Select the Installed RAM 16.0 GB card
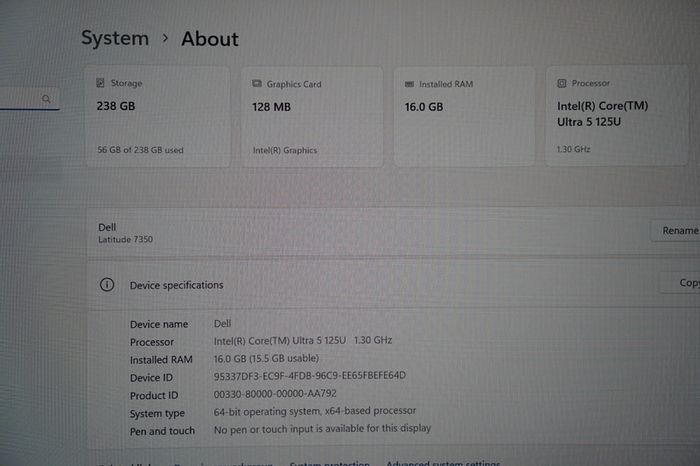 (464, 116)
